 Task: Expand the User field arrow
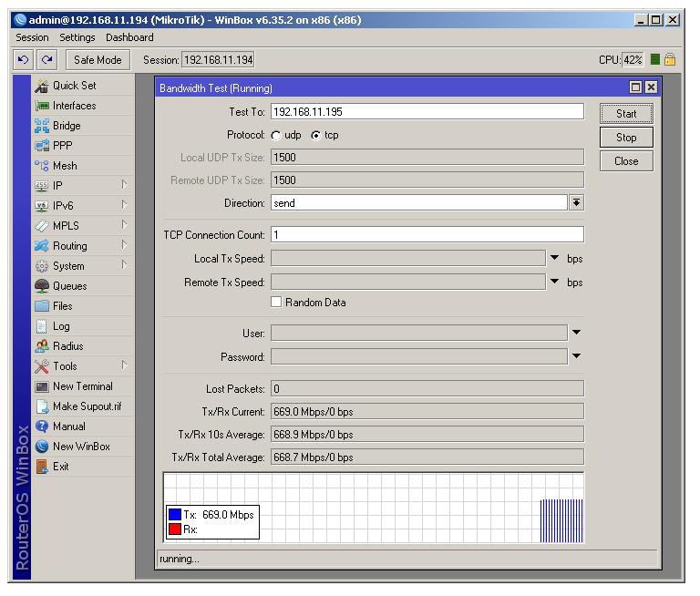[x=576, y=334]
